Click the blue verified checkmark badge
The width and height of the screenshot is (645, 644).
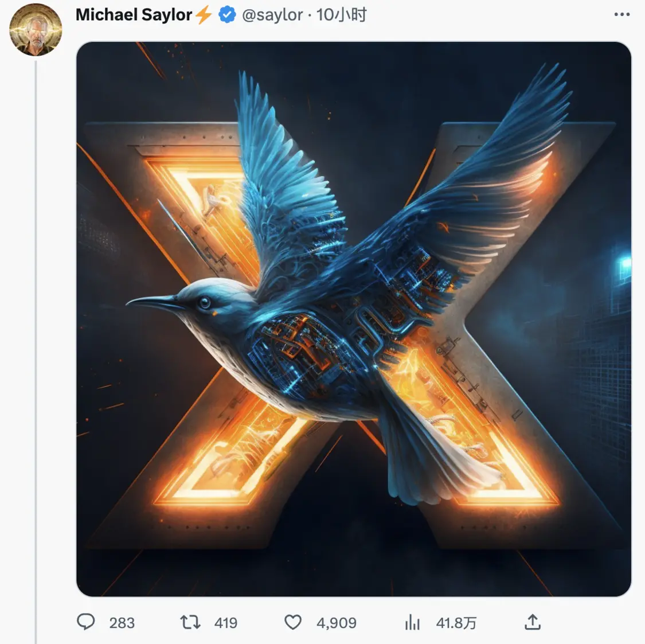(228, 15)
